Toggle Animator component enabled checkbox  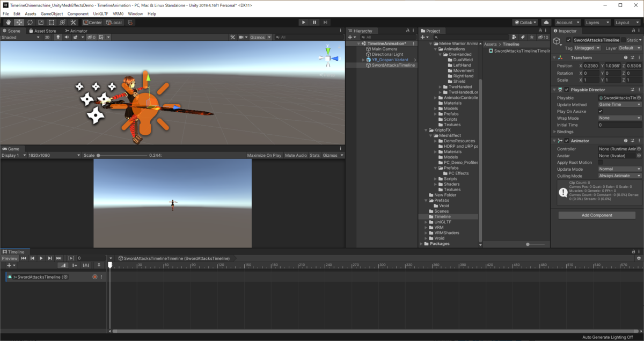(x=567, y=141)
